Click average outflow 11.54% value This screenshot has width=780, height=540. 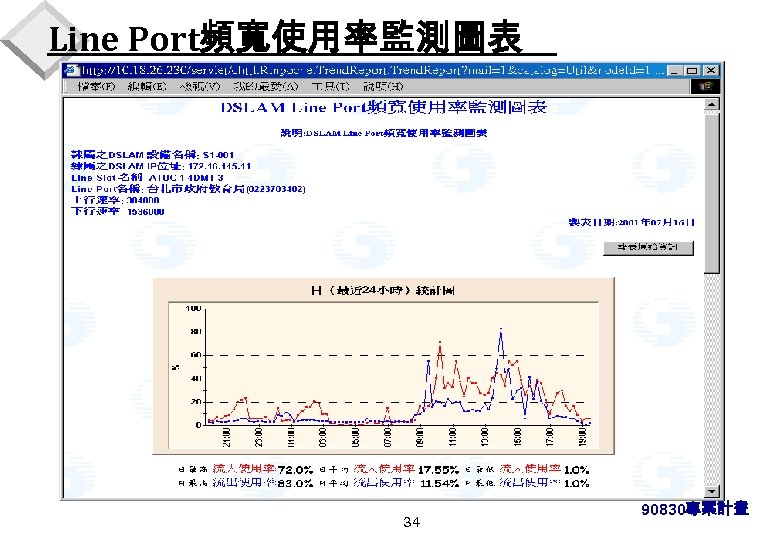tap(439, 483)
